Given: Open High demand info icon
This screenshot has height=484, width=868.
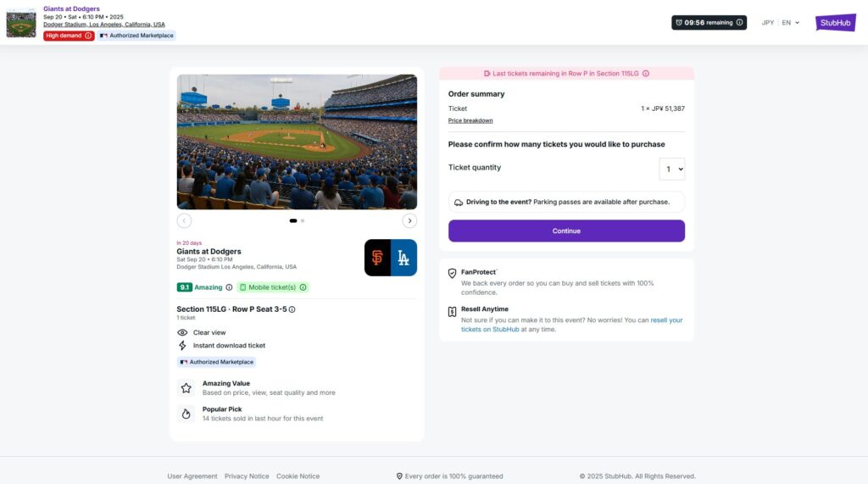Looking at the screenshot, I should point(88,36).
